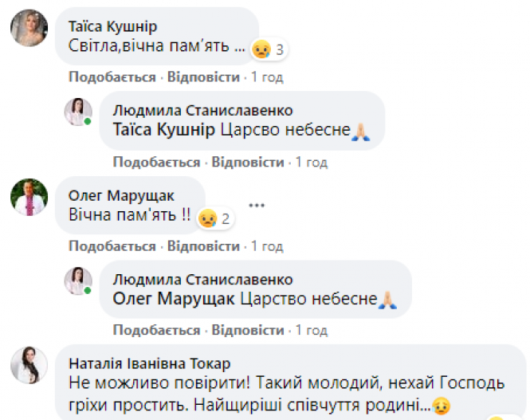
Task: Click Людмила Станиславенко's avatar in second reply
Action: click(78, 281)
